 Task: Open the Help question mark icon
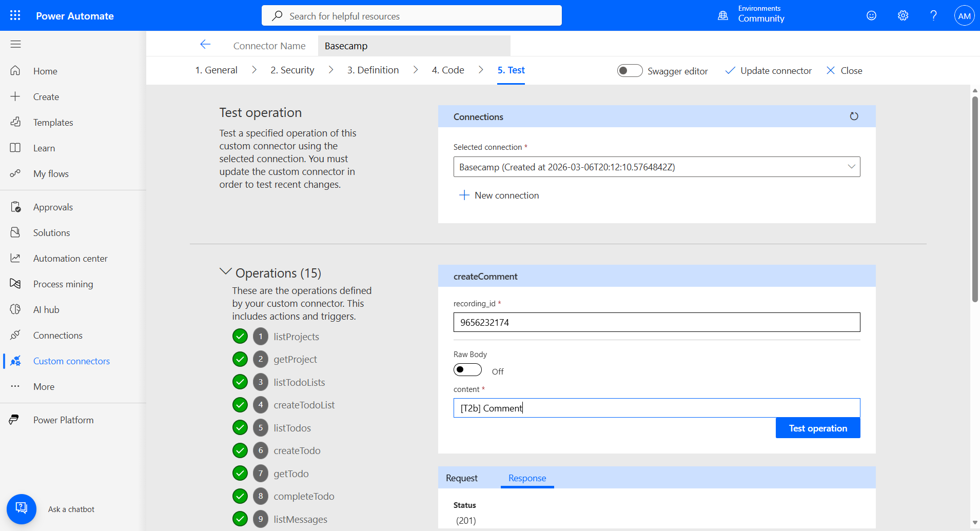(x=933, y=15)
